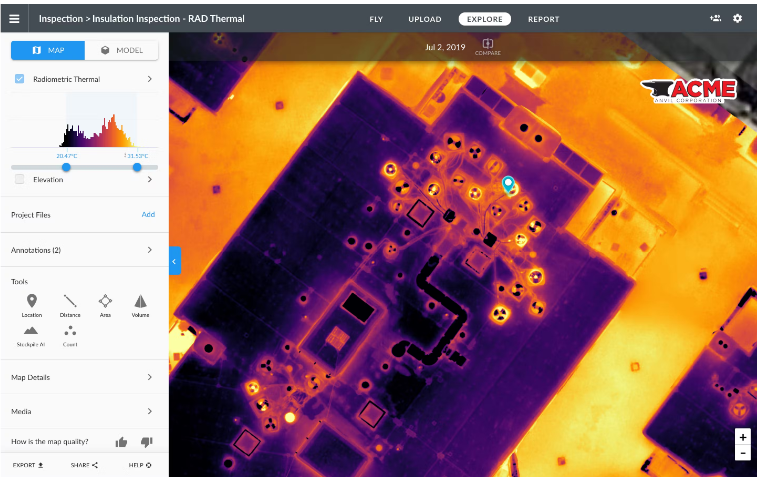The width and height of the screenshot is (757, 477).
Task: Open the settings gear icon
Action: point(737,18)
